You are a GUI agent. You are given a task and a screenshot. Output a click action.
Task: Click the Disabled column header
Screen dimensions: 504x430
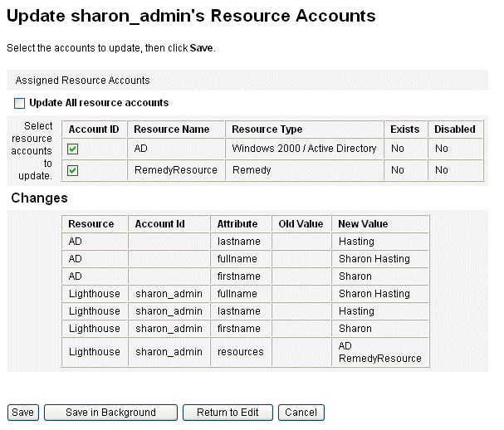[455, 129]
